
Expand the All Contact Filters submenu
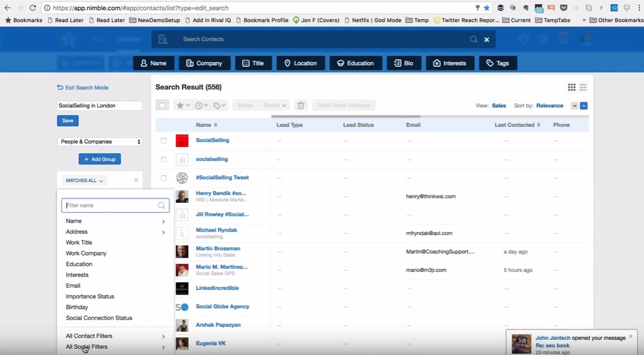(x=115, y=336)
